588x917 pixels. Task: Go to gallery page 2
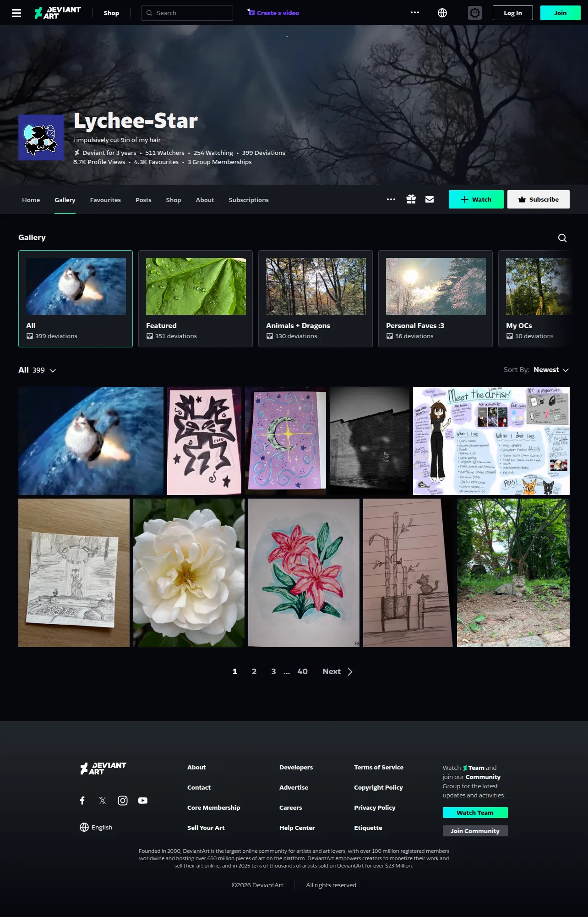tap(254, 672)
